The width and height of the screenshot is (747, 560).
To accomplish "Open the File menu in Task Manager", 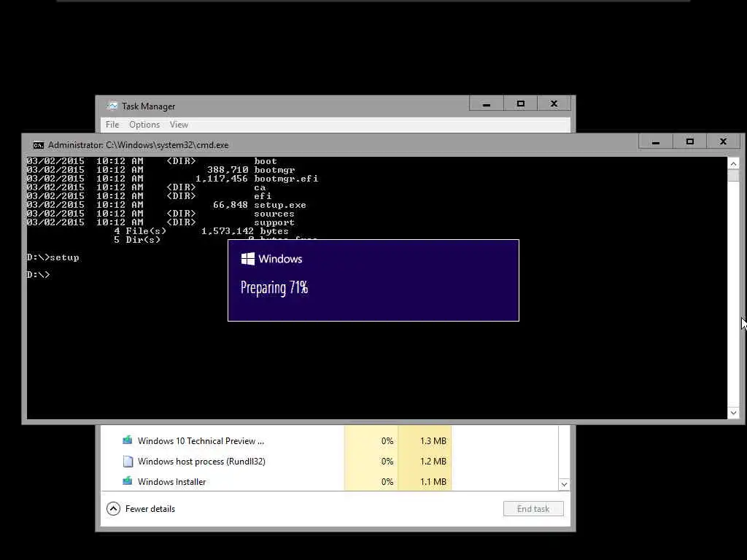I will tap(112, 125).
